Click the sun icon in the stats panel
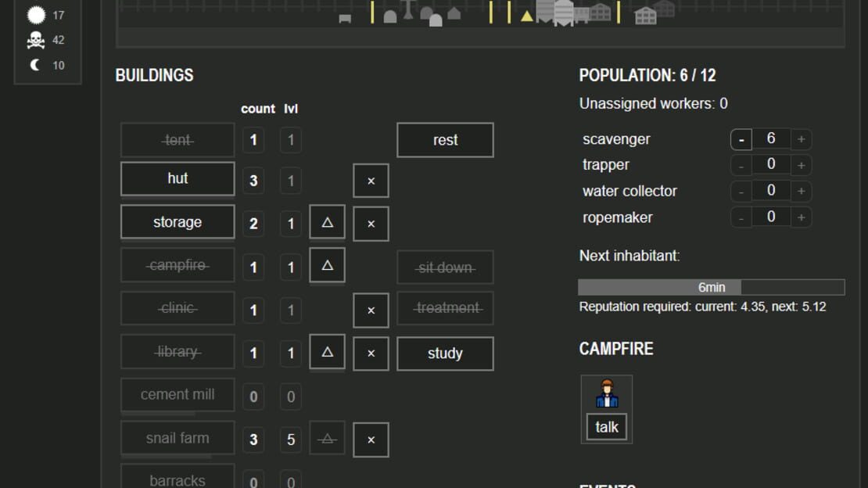 pos(36,15)
